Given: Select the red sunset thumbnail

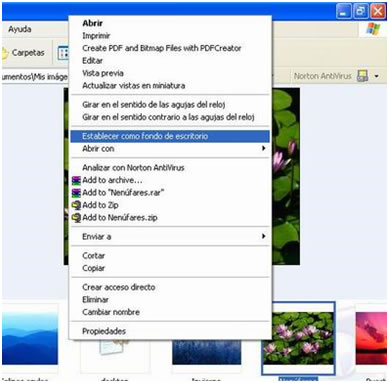Looking at the screenshot, I should 371,338.
